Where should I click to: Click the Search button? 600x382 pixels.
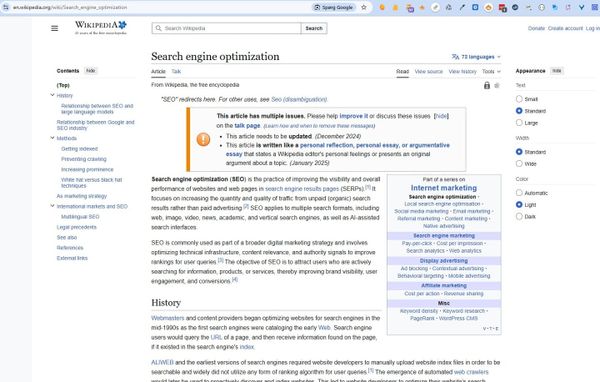coord(314,28)
